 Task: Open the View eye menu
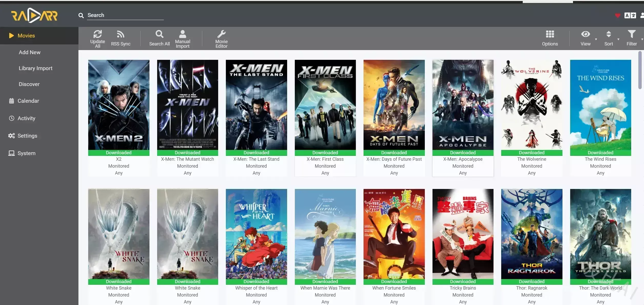click(x=586, y=39)
